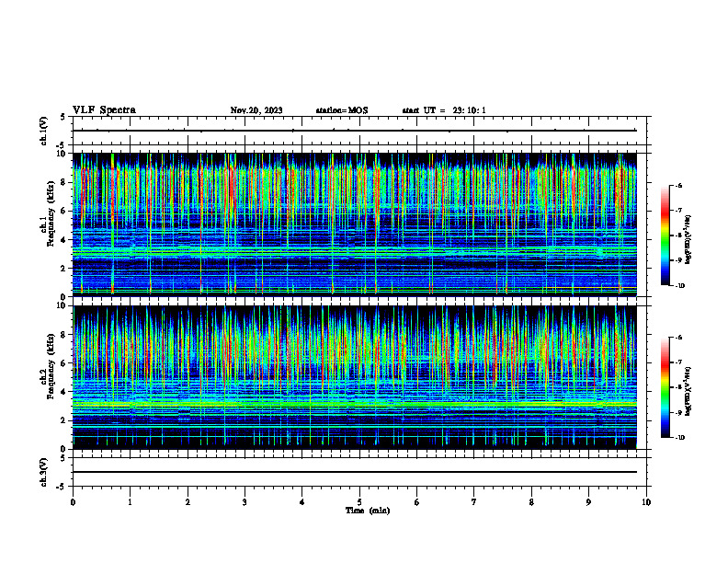728x563 pixels.
Task: Click the ch.1 voltage waveform trace
Action: 355,131
